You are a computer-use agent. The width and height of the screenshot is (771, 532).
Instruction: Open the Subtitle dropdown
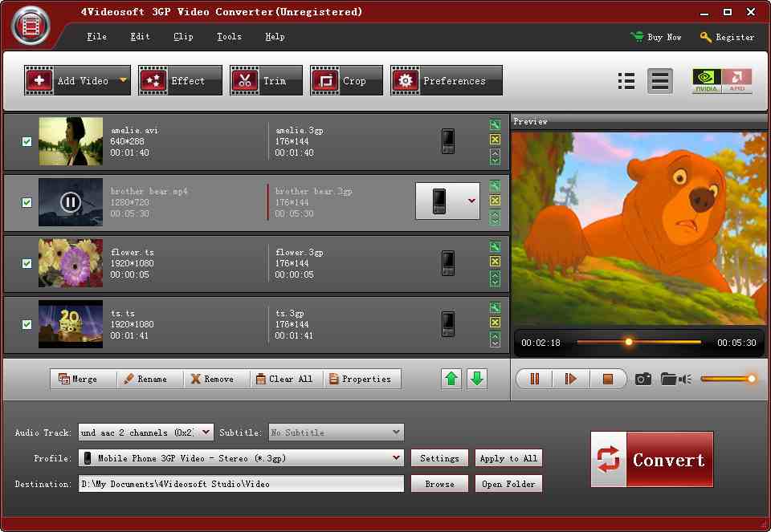pyautogui.click(x=337, y=433)
